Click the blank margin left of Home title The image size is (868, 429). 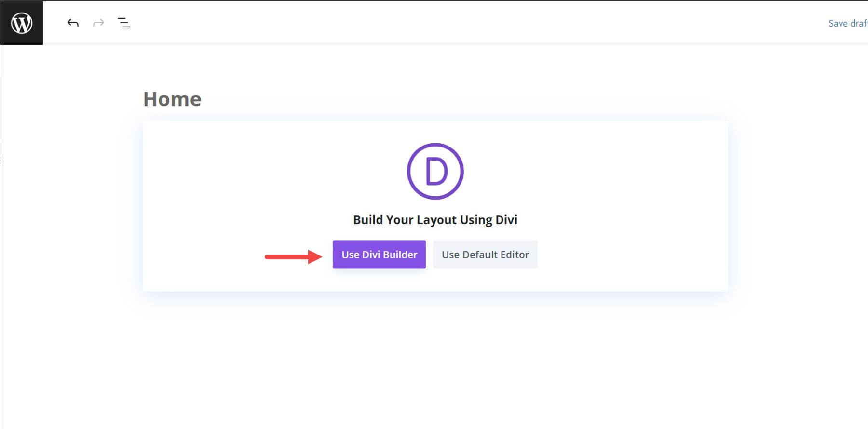coord(72,99)
